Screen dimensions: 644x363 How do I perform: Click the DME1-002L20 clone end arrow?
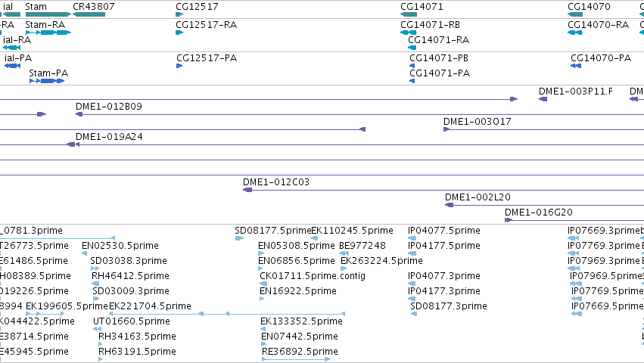point(450,205)
